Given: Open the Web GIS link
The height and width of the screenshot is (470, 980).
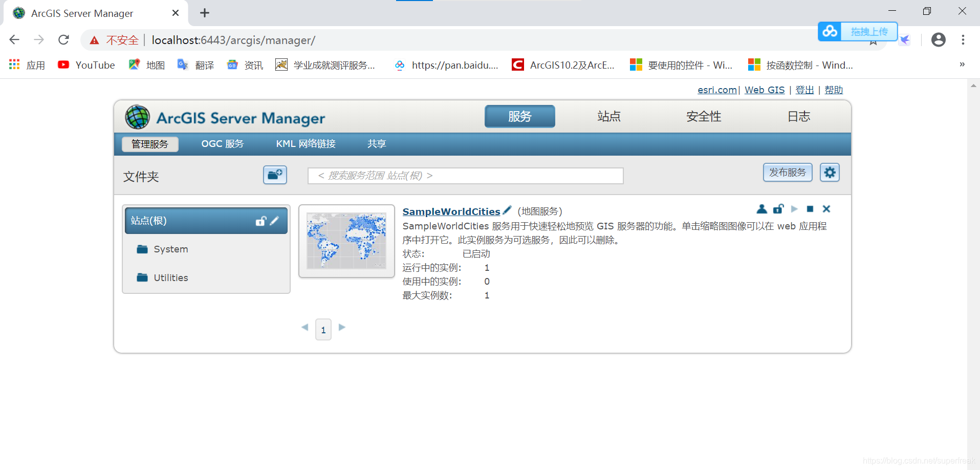Looking at the screenshot, I should click(x=765, y=90).
